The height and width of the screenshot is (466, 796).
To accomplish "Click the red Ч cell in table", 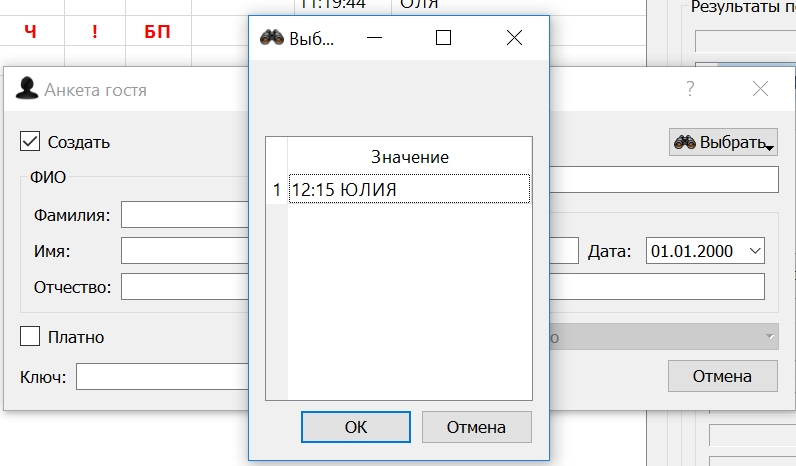I will point(31,31).
